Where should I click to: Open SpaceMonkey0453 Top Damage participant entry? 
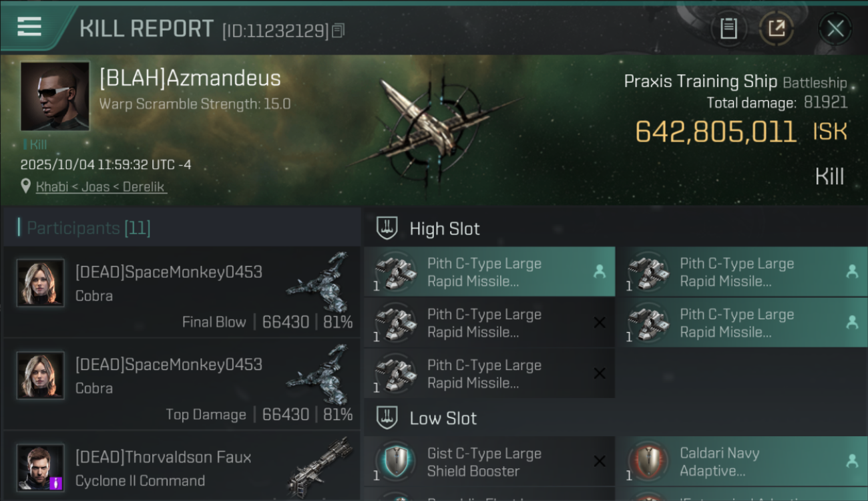(182, 385)
